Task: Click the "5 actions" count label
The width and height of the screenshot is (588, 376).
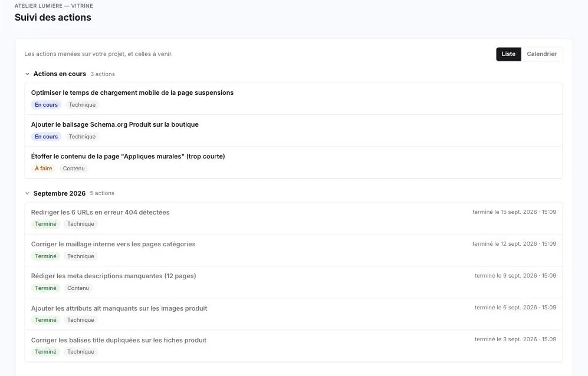Action: tap(102, 193)
